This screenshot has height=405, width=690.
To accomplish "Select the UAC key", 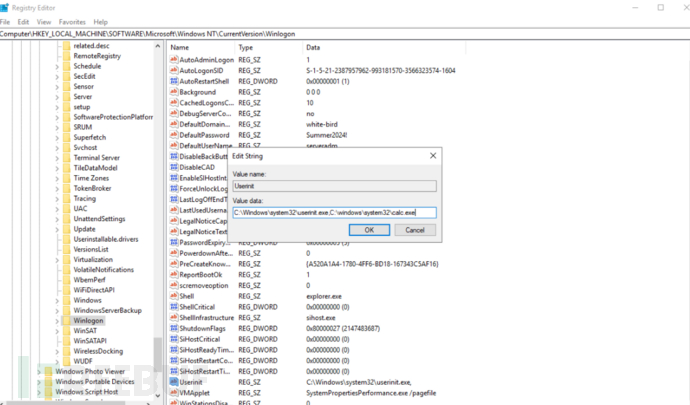I will [80, 209].
